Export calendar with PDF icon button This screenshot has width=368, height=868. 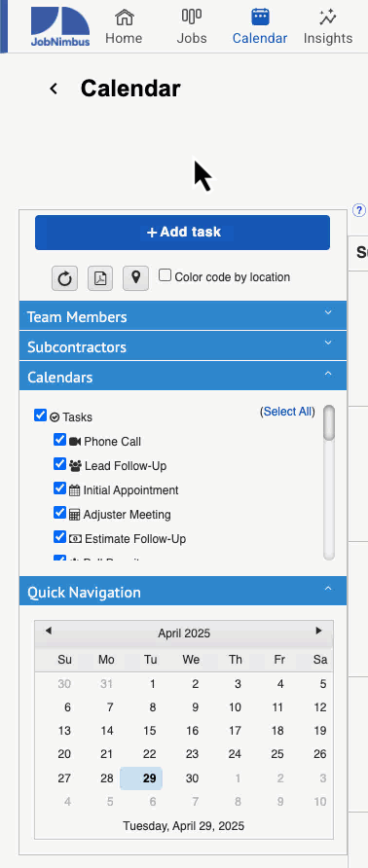point(100,278)
